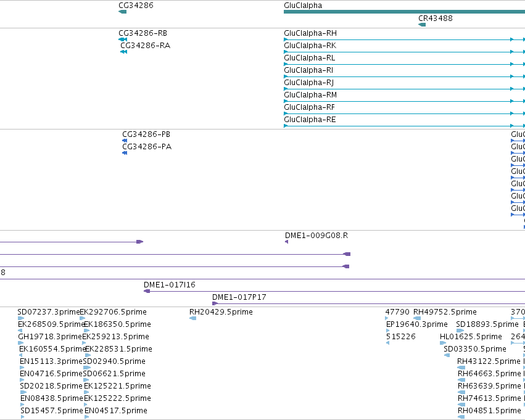The height and width of the screenshot is (420, 525).
Task: Open EST EK292706.5prime
Action: [113, 312]
